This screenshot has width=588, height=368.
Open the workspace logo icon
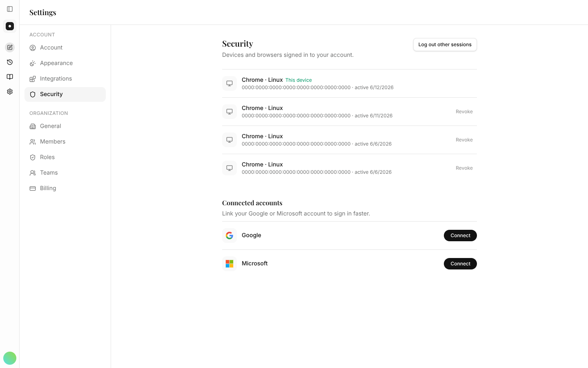click(x=10, y=26)
